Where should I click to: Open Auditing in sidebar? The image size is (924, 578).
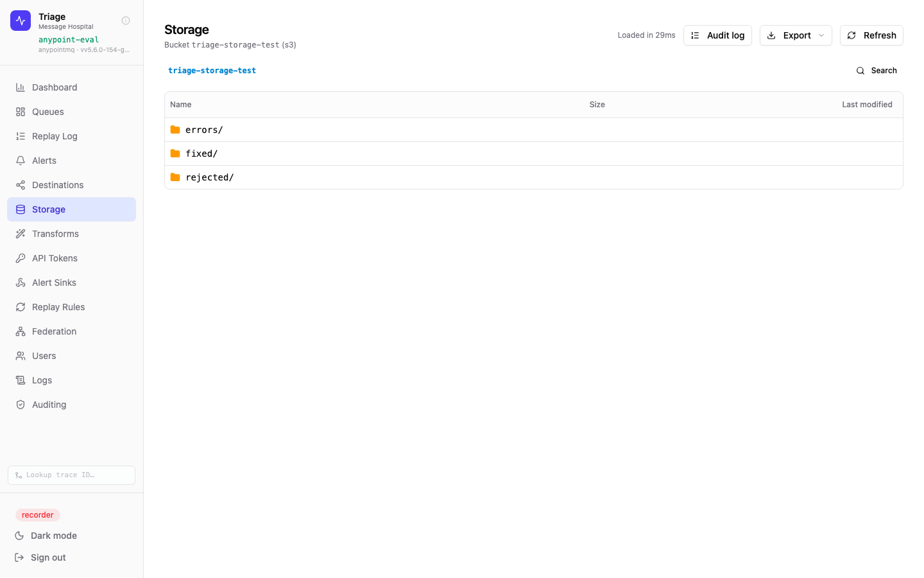point(71,405)
